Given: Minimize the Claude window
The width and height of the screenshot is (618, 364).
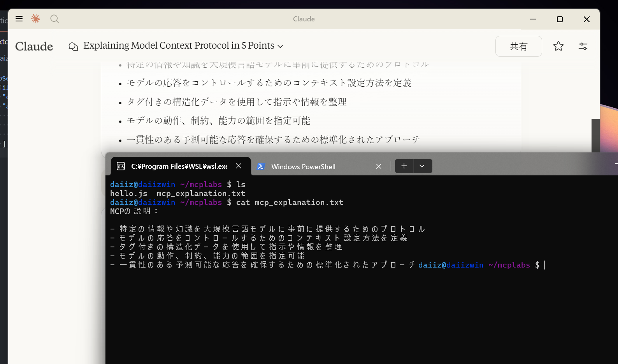Looking at the screenshot, I should click(x=533, y=19).
